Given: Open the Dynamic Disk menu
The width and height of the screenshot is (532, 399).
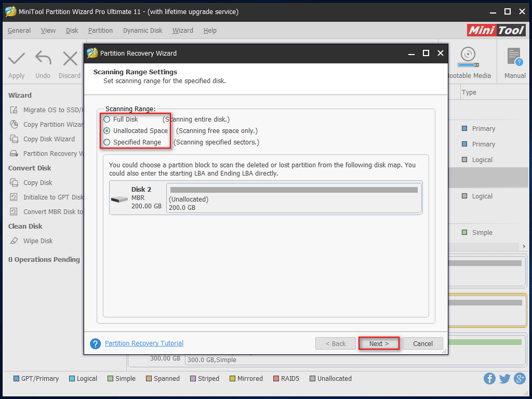Looking at the screenshot, I should [x=142, y=31].
